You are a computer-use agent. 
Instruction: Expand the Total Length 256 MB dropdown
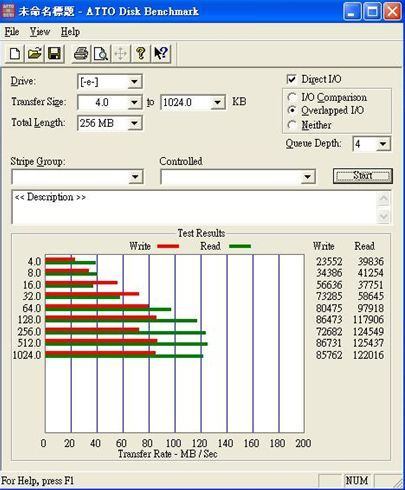tap(134, 123)
